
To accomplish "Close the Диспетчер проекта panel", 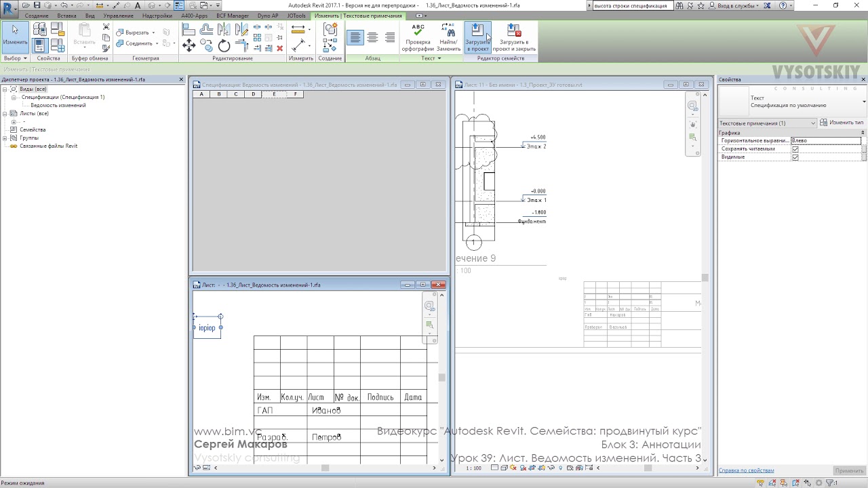I will [181, 79].
